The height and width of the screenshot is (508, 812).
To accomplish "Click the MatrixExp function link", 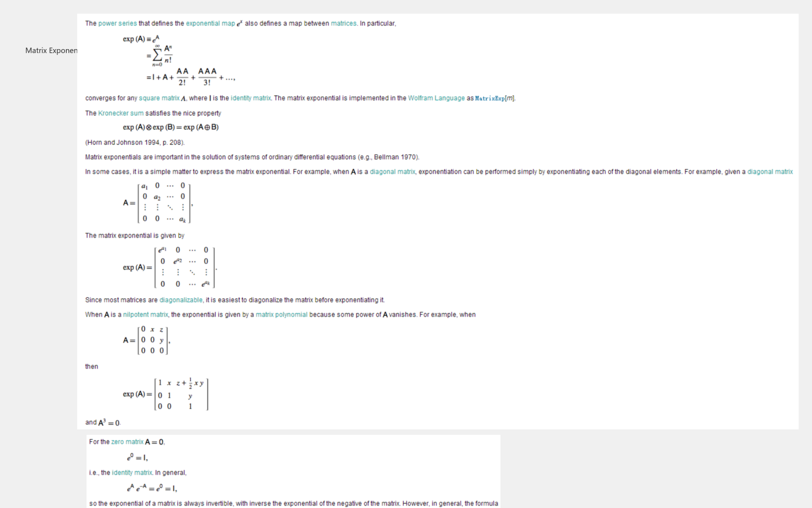I will click(x=490, y=98).
